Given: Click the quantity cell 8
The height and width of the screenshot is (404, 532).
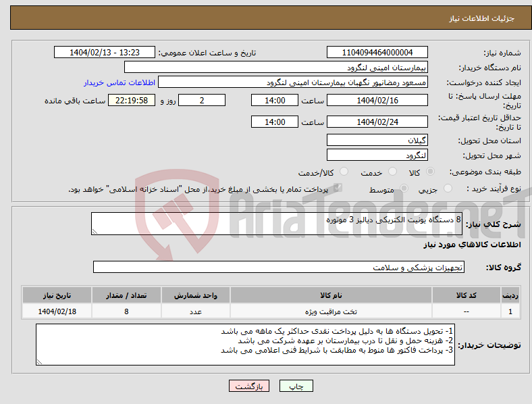Looking at the screenshot, I should (126, 311).
